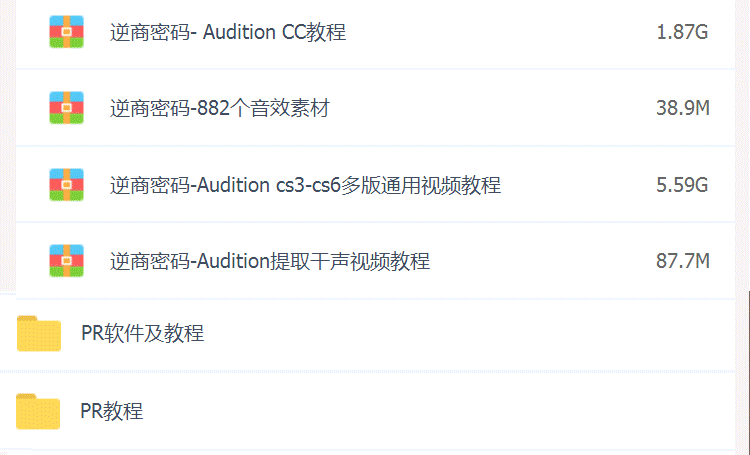Open the file 逆商密码-882个音效素材
This screenshot has width=750, height=455.
point(219,108)
